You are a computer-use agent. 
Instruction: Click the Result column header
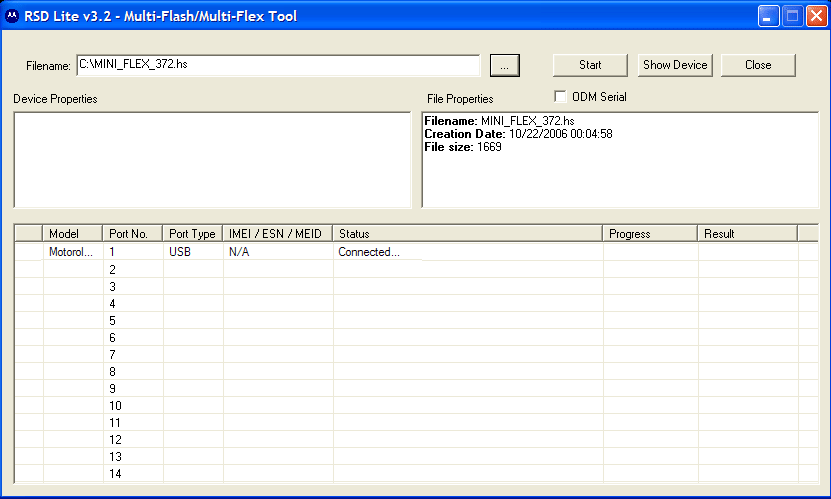tap(747, 234)
